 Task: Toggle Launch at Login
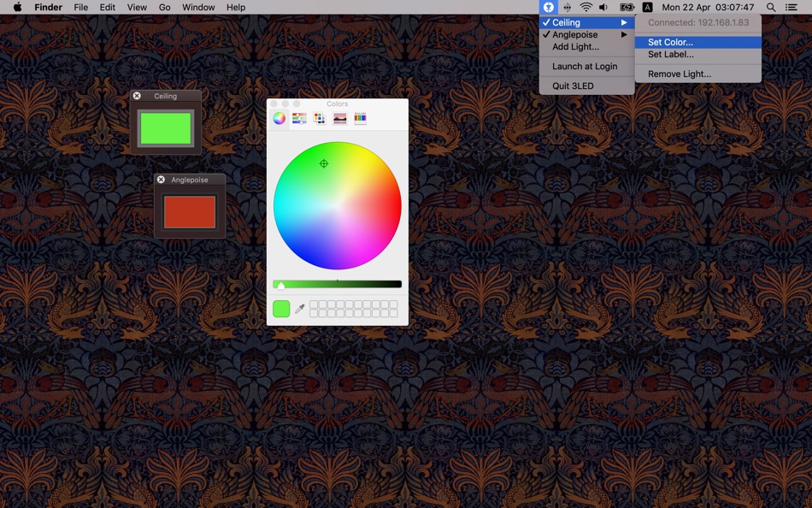coord(585,67)
